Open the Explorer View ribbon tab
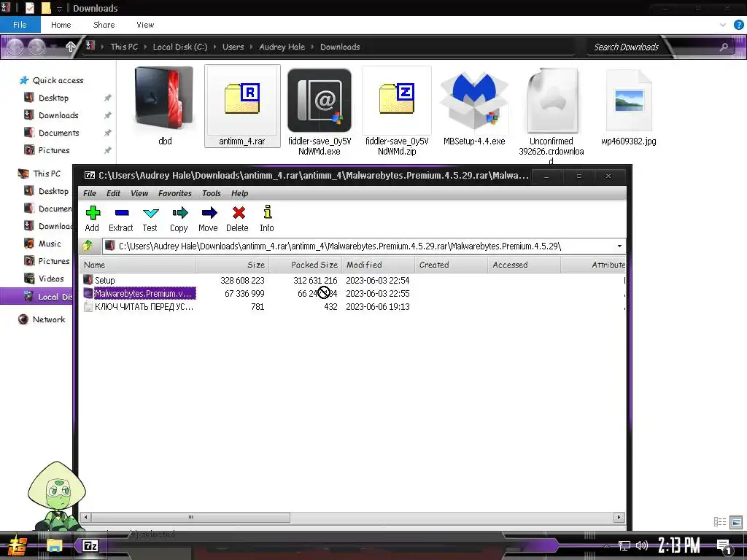This screenshot has width=747, height=560. click(x=145, y=25)
